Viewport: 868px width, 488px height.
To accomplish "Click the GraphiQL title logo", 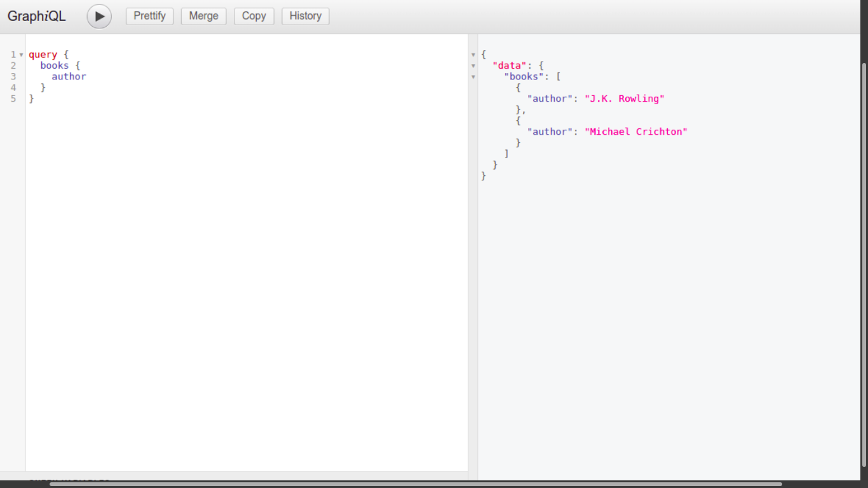I will tap(36, 17).
